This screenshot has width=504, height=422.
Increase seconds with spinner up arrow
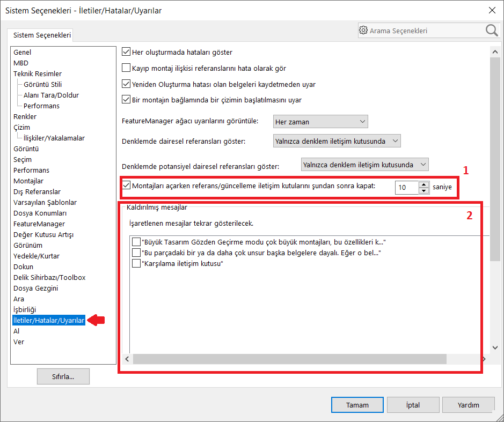[x=423, y=184]
